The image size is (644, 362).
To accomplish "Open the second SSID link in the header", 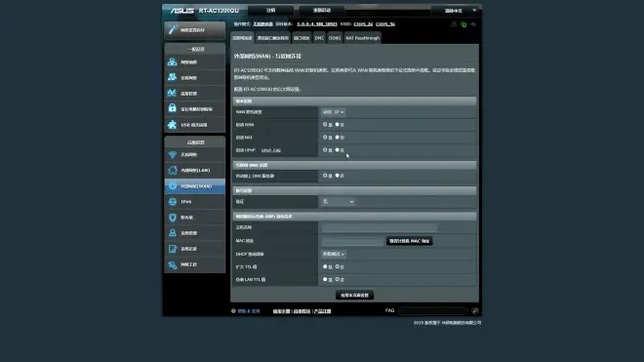I will point(385,24).
